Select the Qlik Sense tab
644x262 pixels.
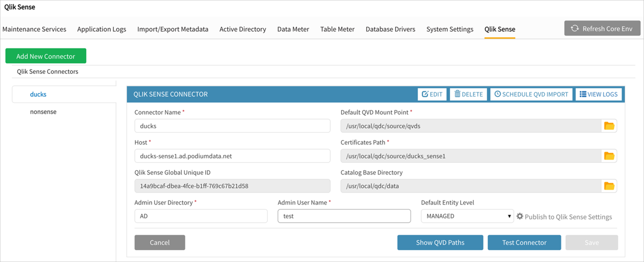point(500,29)
